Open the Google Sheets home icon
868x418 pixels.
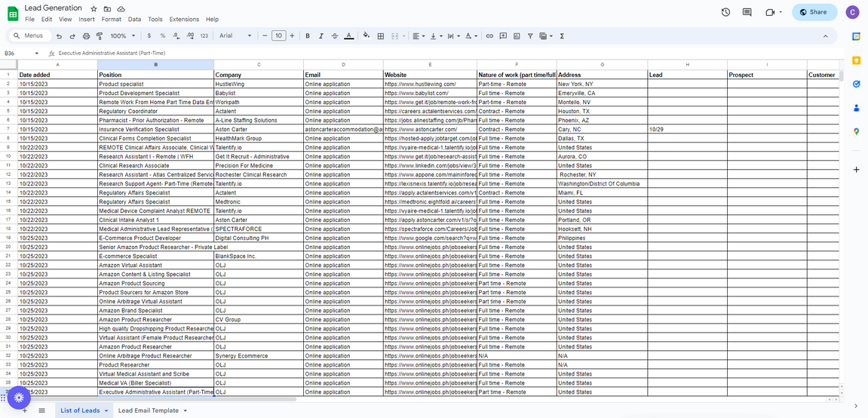pos(12,13)
